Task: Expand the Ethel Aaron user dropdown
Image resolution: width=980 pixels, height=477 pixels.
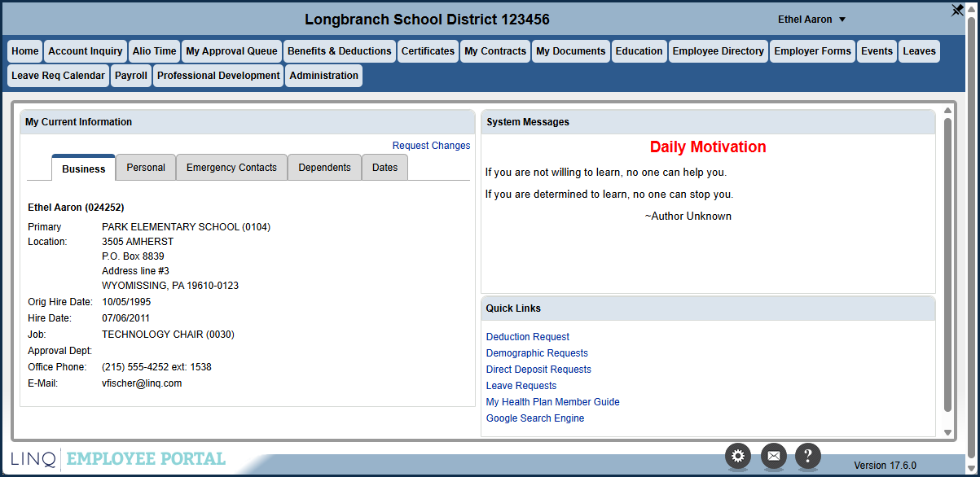Action: pos(812,20)
